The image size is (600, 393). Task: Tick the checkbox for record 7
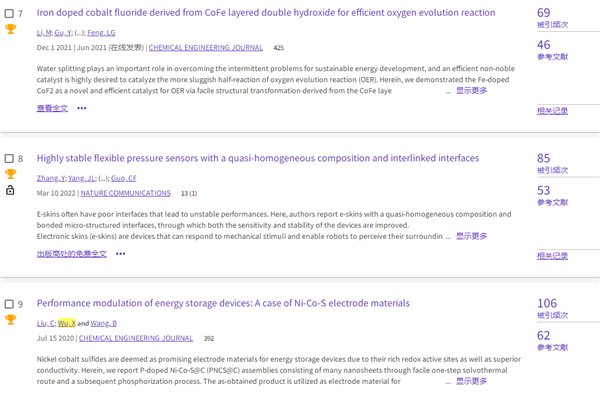[x=9, y=14]
